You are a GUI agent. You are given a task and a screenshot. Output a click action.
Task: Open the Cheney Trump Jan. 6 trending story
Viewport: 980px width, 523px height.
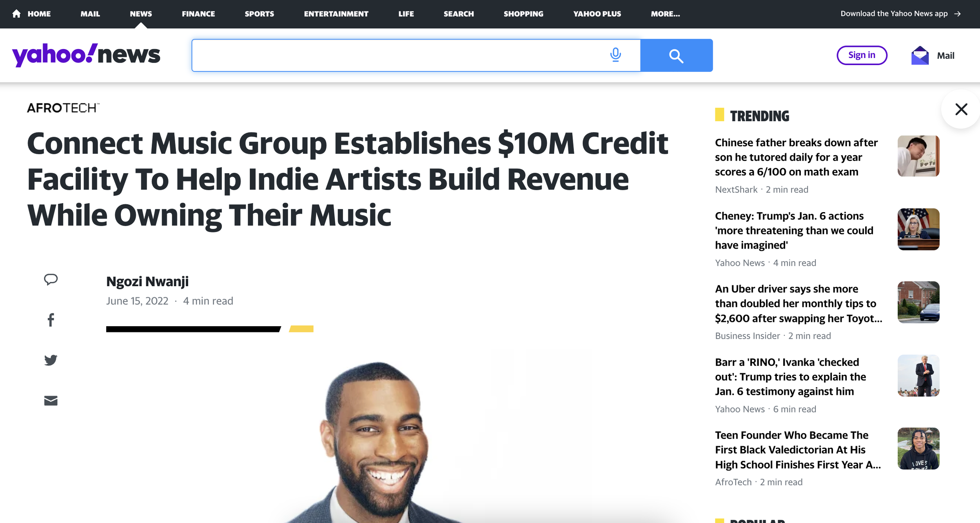point(794,231)
